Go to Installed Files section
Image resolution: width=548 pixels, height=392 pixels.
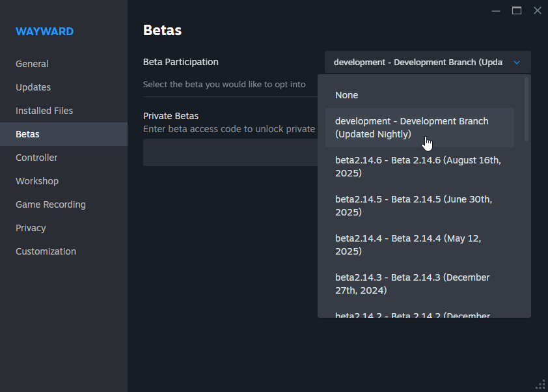click(x=44, y=111)
